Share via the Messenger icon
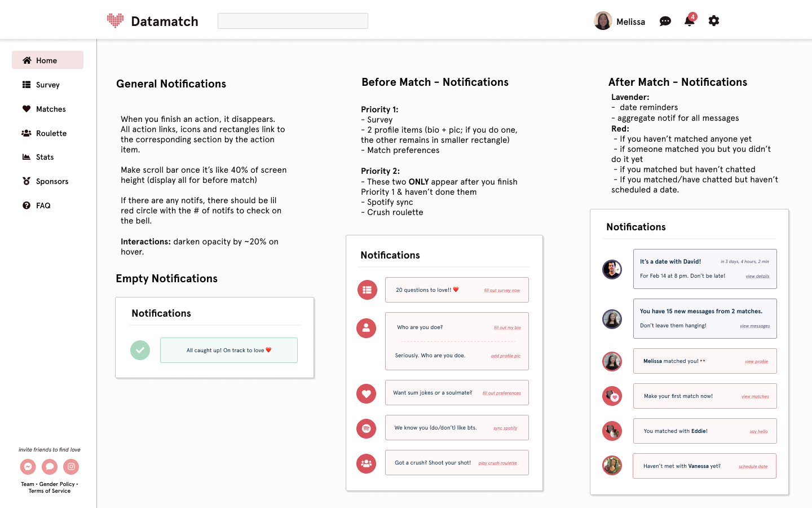Viewport: 812px width, 508px height. click(28, 467)
